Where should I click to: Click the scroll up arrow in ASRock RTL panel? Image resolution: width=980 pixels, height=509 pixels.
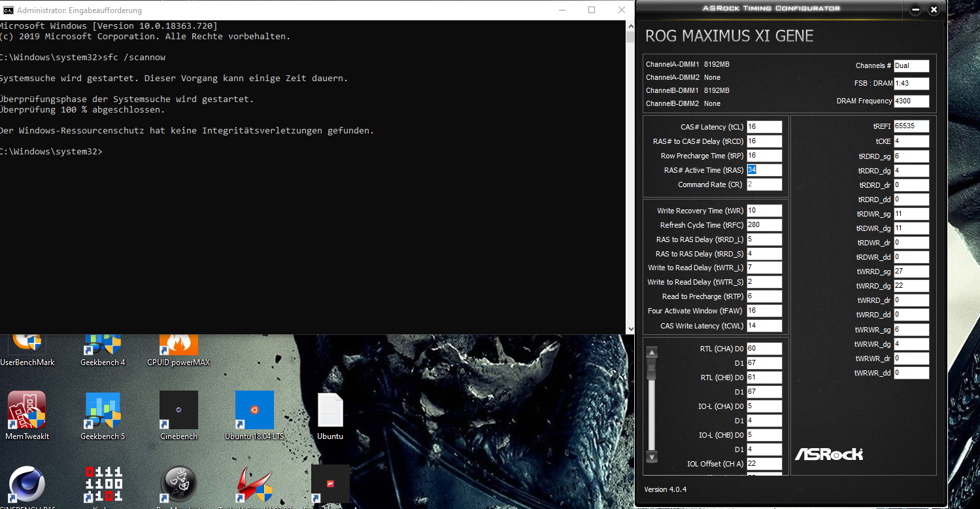[652, 352]
